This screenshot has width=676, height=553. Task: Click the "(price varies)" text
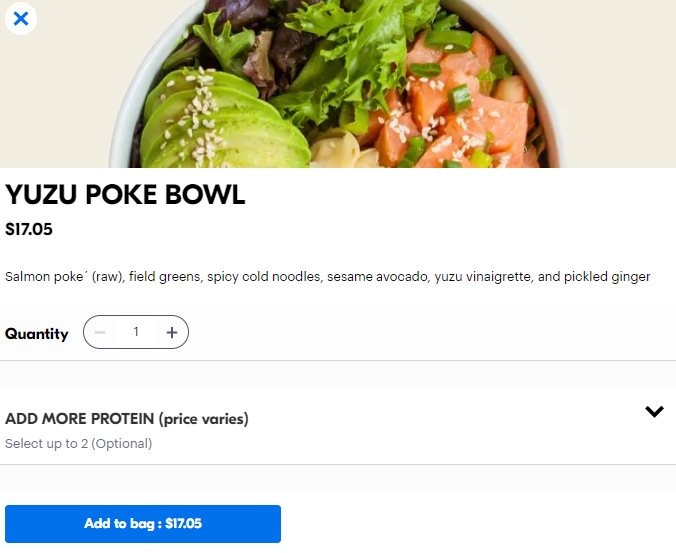pyautogui.click(x=204, y=419)
